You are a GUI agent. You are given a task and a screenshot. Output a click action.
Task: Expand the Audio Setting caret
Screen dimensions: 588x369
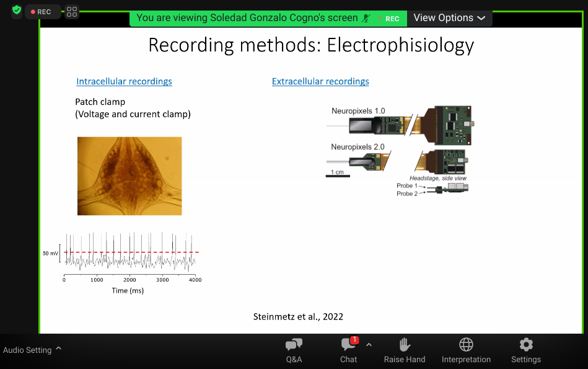[x=59, y=349]
